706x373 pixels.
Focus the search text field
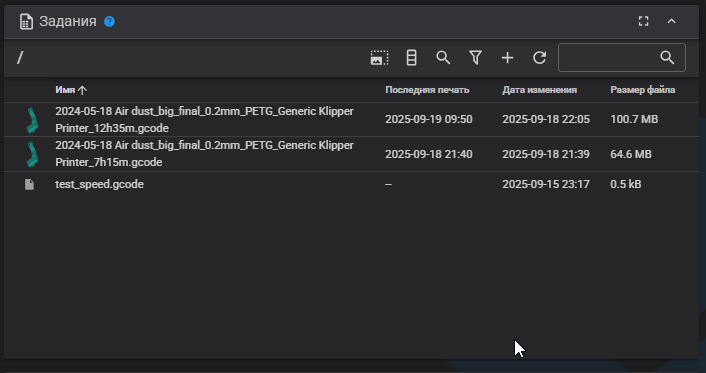[x=622, y=58]
